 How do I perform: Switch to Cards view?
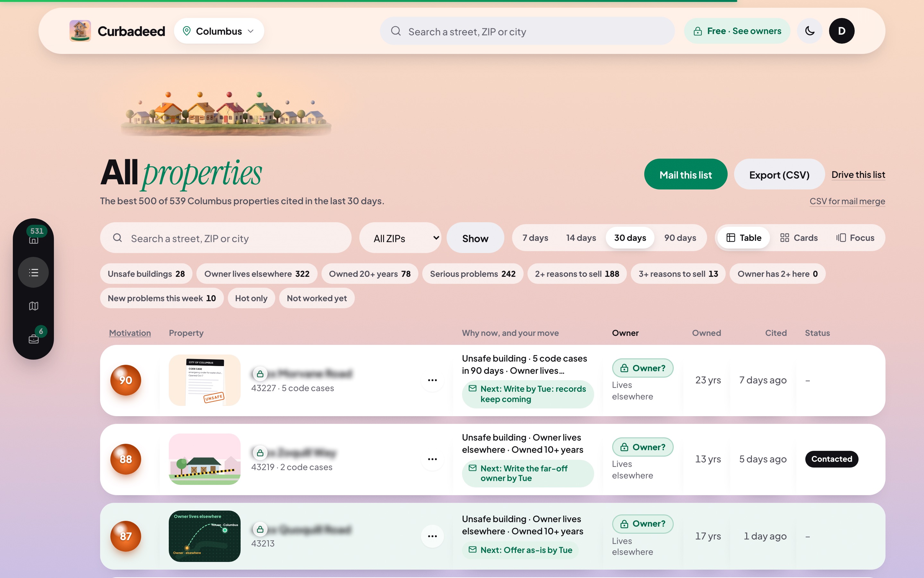click(799, 238)
